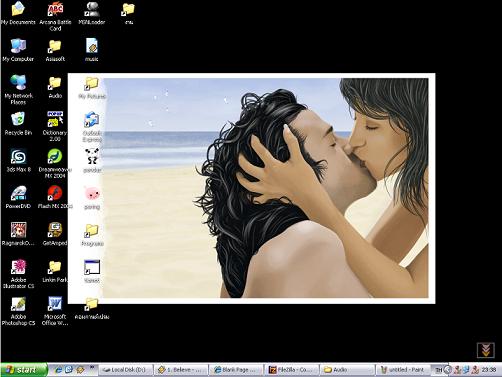Click the network monitors icon in the tray

[466, 370]
